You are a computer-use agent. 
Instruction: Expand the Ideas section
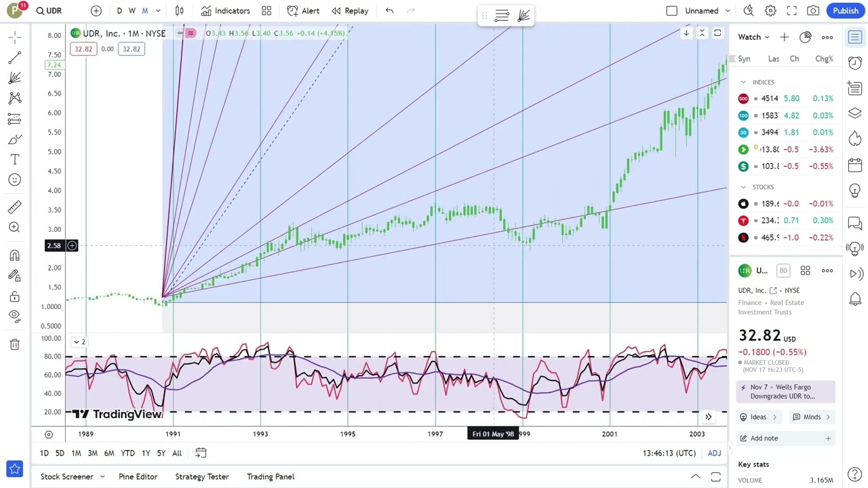click(x=759, y=417)
